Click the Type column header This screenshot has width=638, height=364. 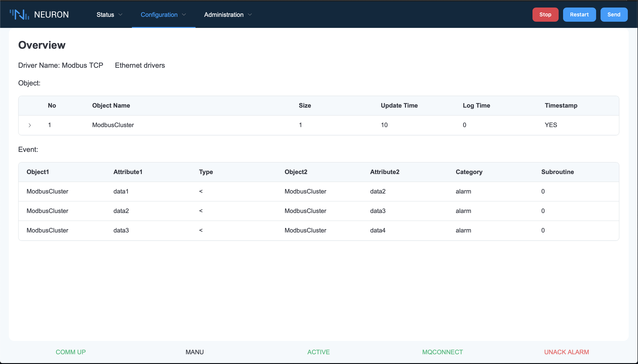[206, 172]
